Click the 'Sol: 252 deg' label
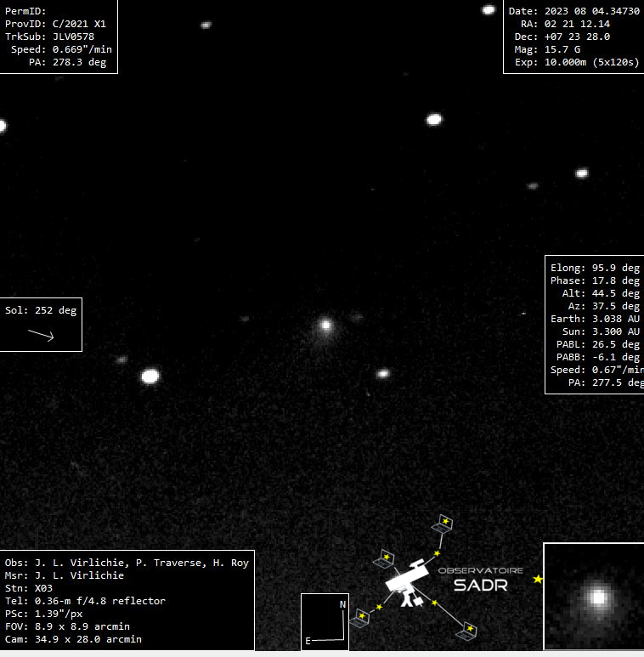644x657 pixels. pyautogui.click(x=41, y=310)
